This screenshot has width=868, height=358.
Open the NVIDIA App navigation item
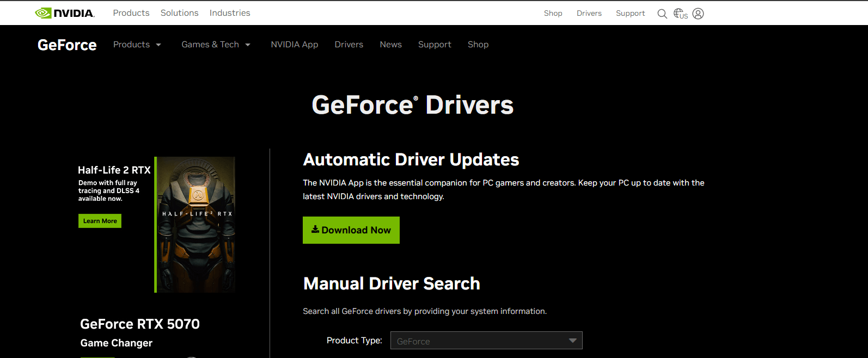294,45
